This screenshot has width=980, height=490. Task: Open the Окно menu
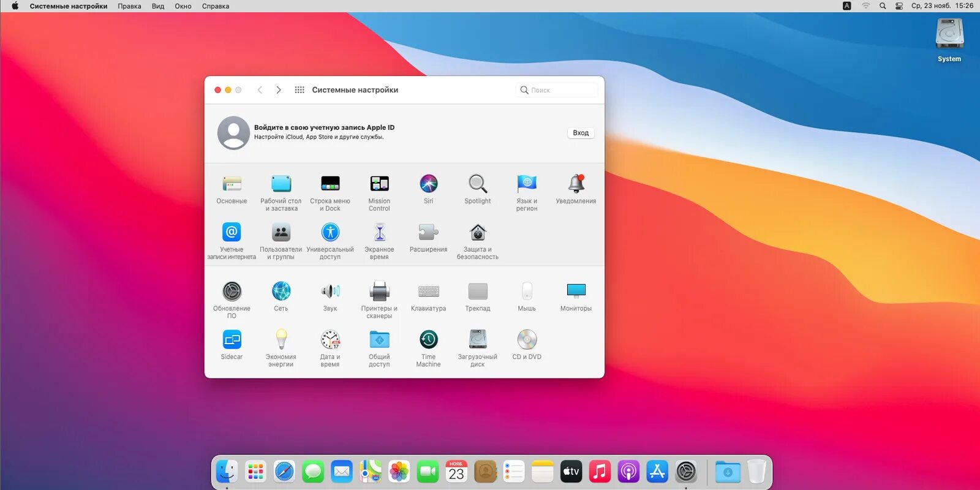pyautogui.click(x=183, y=6)
